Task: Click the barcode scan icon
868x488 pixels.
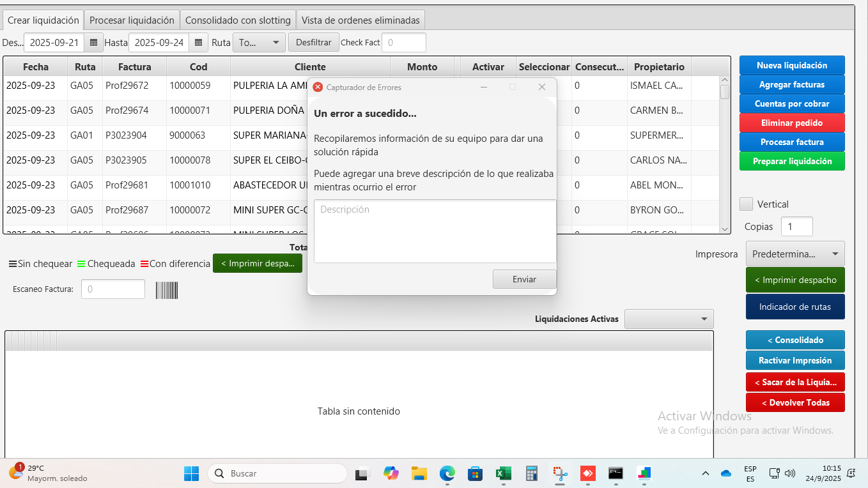Action: 167,291
